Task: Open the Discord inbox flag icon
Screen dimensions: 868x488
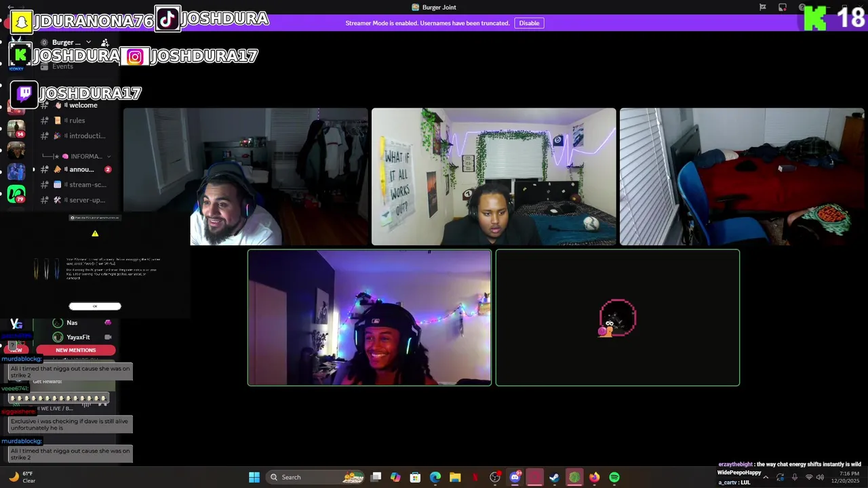Action: tap(763, 7)
